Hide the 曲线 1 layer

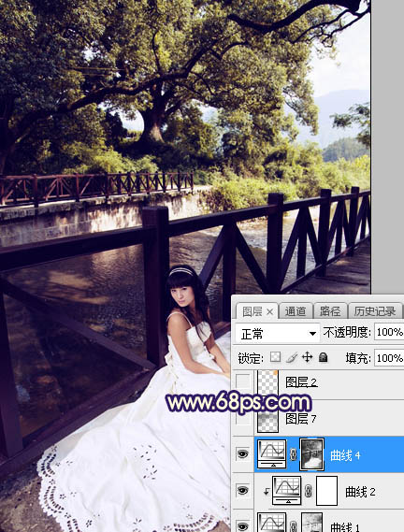pos(242,525)
